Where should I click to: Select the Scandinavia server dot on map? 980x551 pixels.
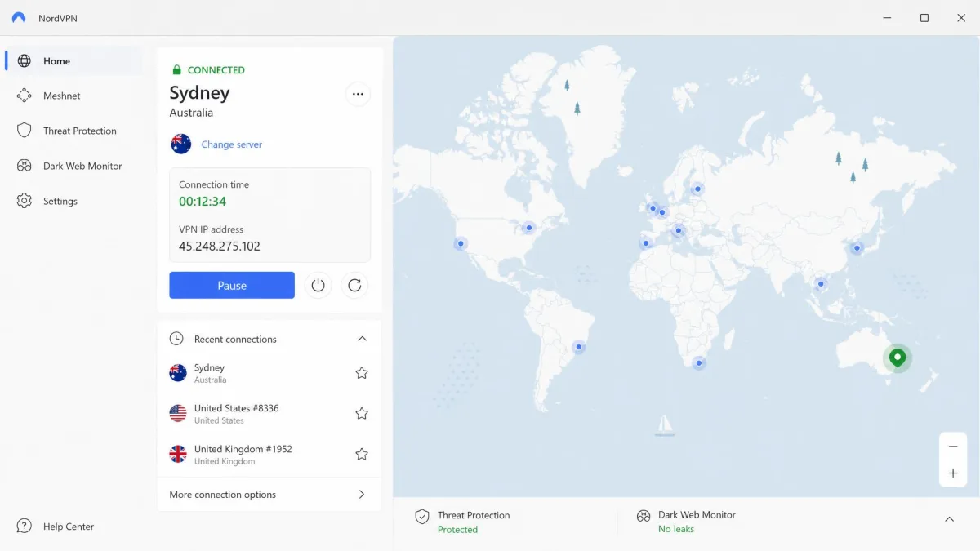697,189
